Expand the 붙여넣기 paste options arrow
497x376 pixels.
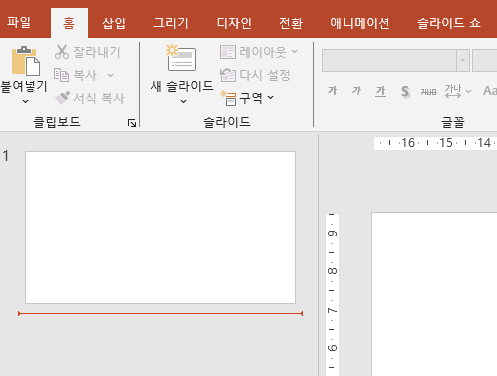point(26,101)
